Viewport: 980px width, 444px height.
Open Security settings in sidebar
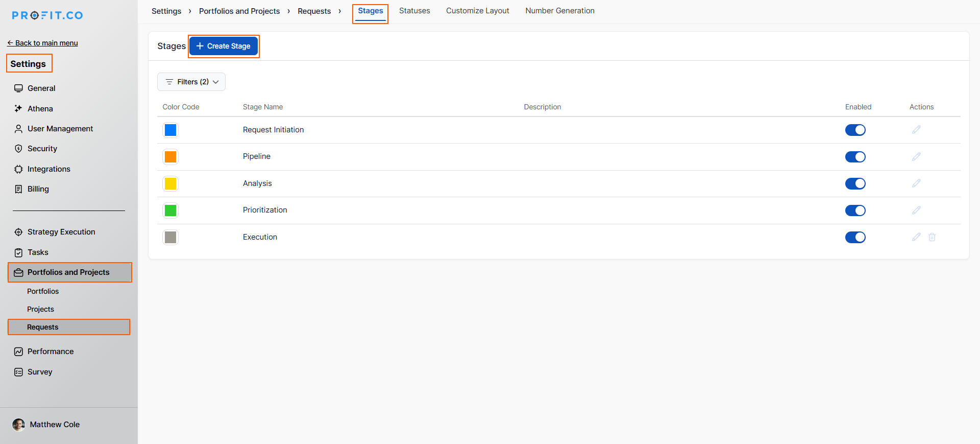pyautogui.click(x=42, y=149)
